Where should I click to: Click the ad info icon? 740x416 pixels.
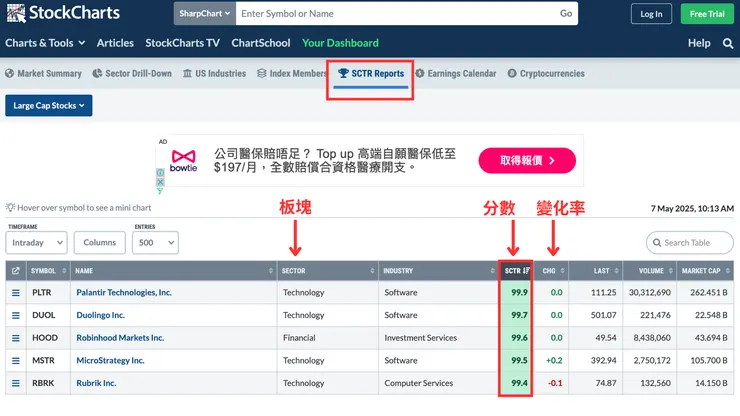pos(160,173)
